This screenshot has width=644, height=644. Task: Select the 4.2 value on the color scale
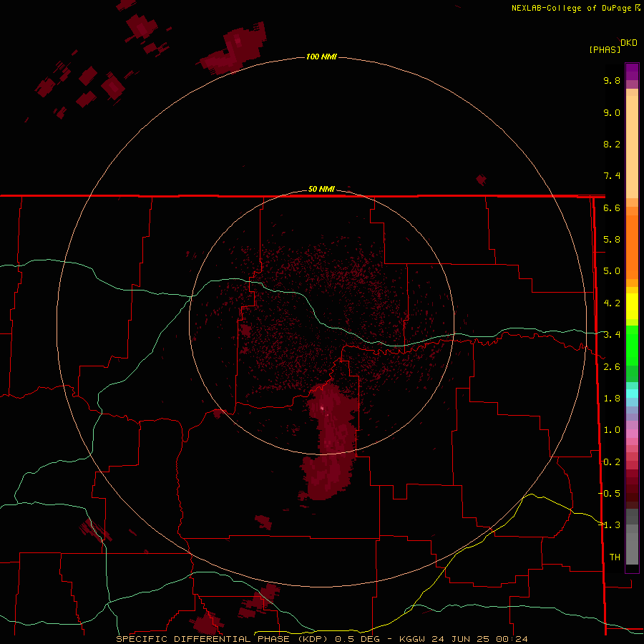click(612, 303)
